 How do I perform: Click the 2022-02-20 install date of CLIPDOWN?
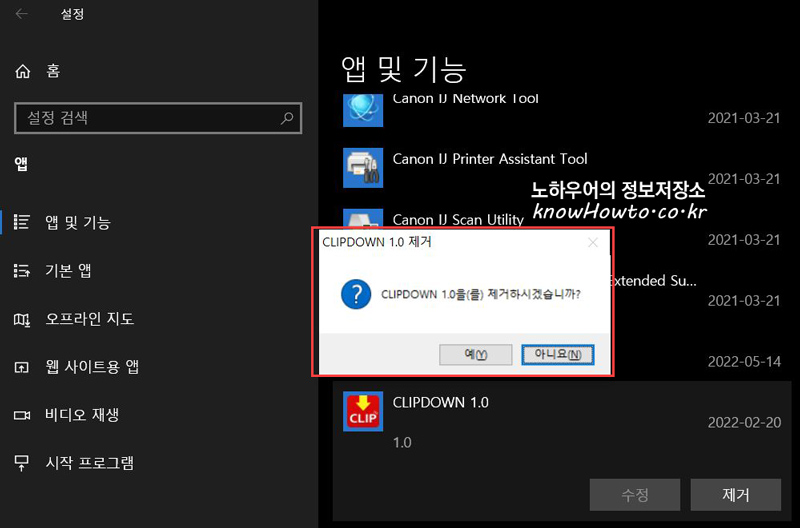pos(744,422)
